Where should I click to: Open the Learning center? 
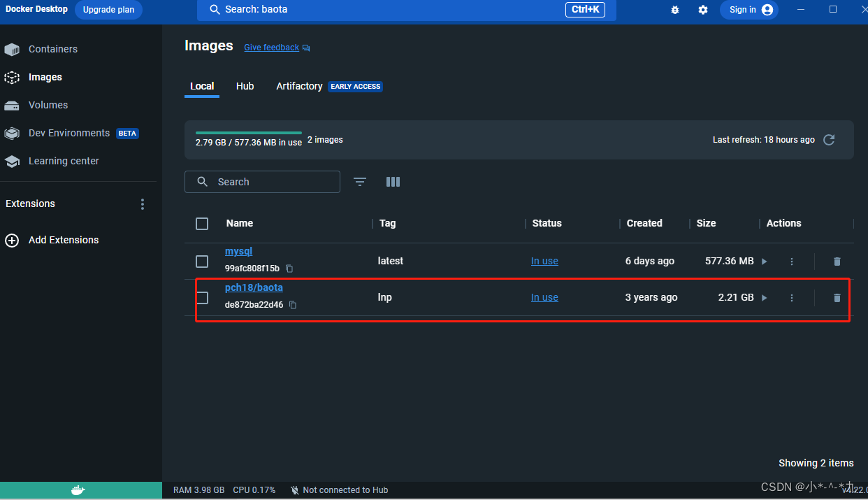[64, 161]
